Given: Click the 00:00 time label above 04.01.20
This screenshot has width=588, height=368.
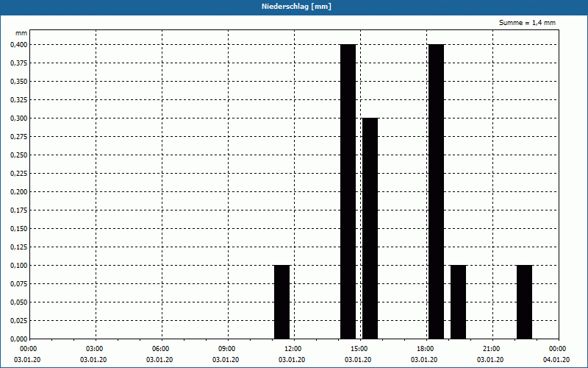Looking at the screenshot, I should click(557, 349).
